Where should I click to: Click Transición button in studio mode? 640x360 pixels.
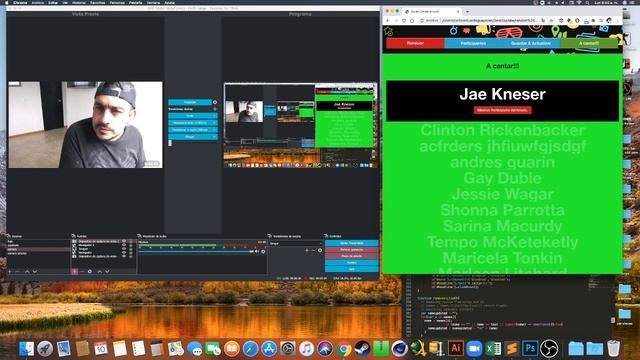[190, 102]
